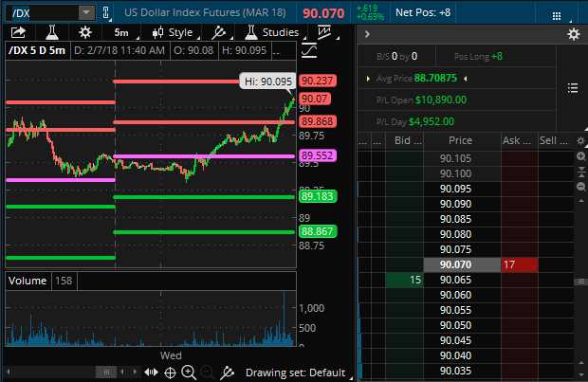Click the zoom in magnifier icon
Image resolution: width=588 pixels, height=382 pixels.
pyautogui.click(x=190, y=372)
